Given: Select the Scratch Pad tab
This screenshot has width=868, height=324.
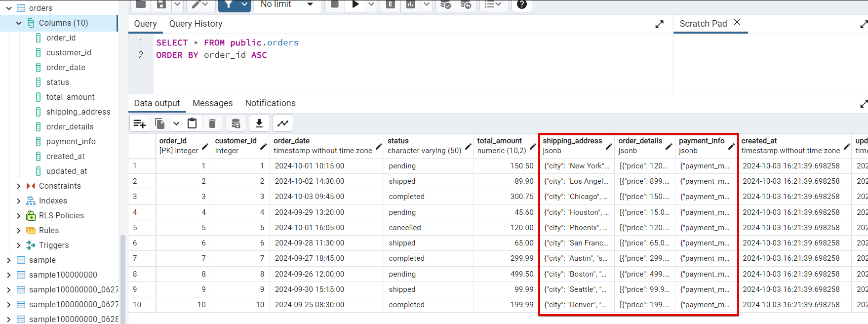Looking at the screenshot, I should 703,24.
